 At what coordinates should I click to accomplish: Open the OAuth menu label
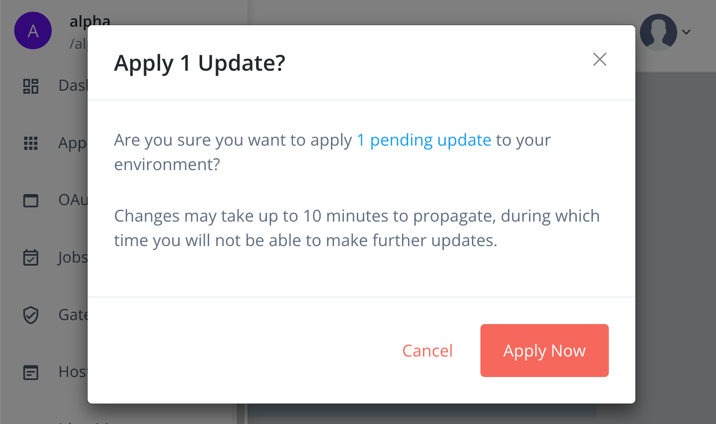click(72, 200)
